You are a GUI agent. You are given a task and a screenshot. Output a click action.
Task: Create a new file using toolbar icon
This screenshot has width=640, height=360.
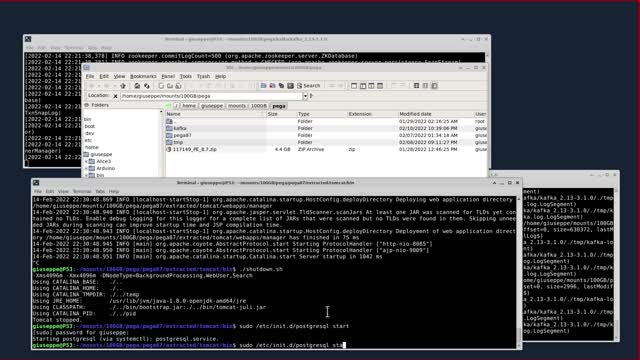161,86
